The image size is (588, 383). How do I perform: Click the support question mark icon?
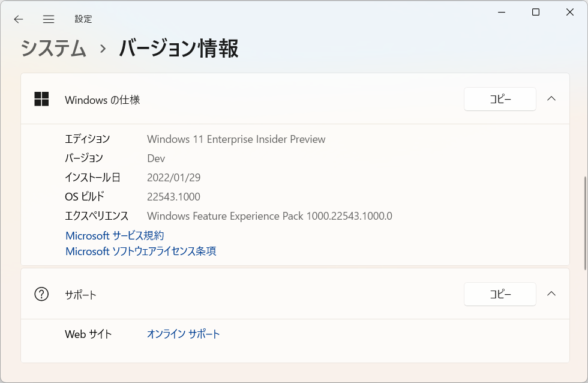41,294
